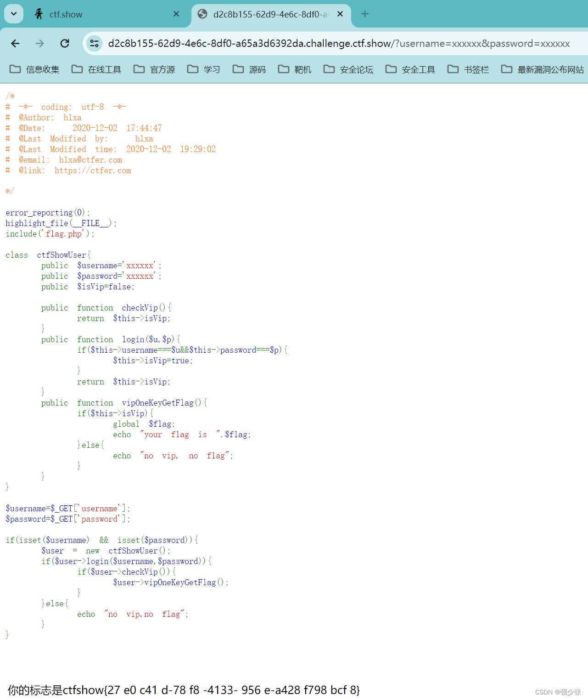Open the tab search dropdown chevron
The image size is (588, 700).
click(14, 14)
